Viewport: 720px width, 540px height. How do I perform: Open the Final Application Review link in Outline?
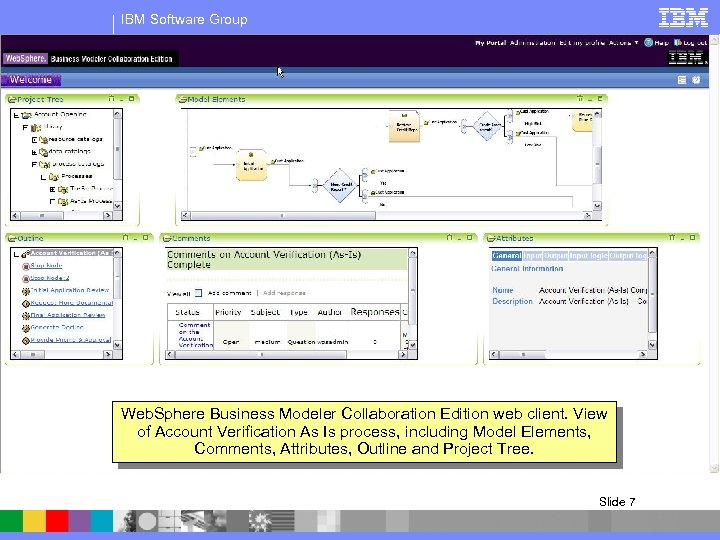coord(68,315)
